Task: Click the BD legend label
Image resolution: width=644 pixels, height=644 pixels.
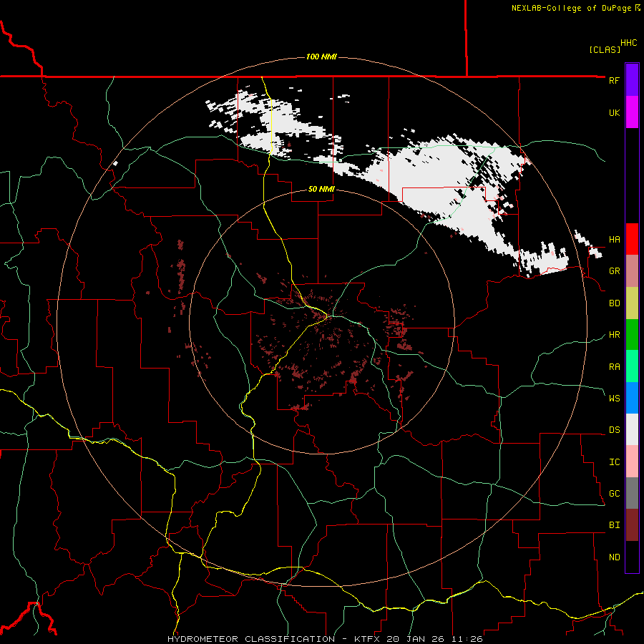Action: pos(614,303)
